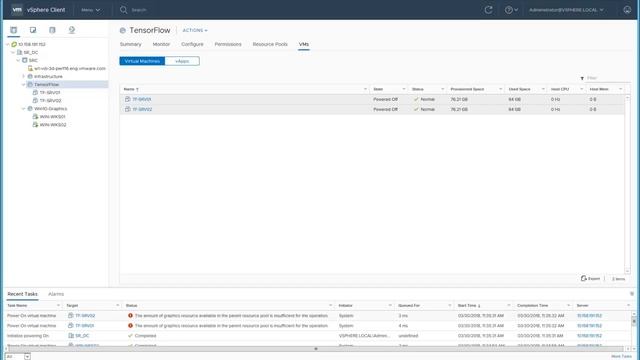Screen dimensions: 640x360
Task: Sort by the Provisioned Space column header
Action: (467, 89)
